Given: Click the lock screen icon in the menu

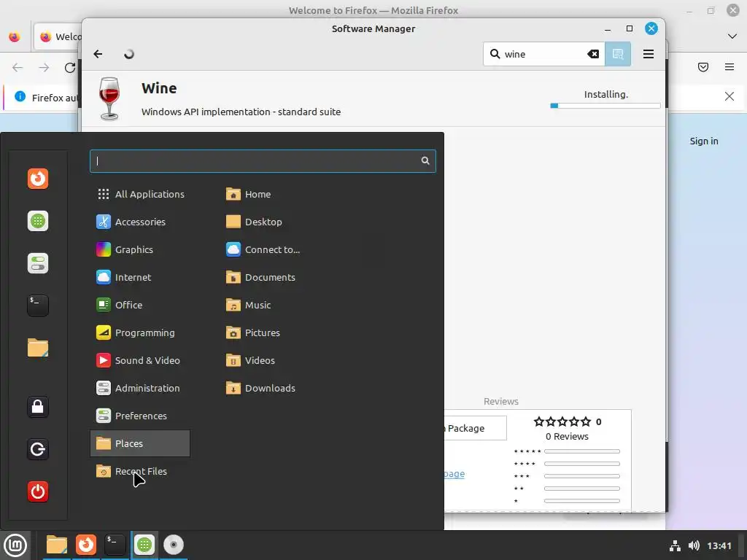Looking at the screenshot, I should 38,407.
